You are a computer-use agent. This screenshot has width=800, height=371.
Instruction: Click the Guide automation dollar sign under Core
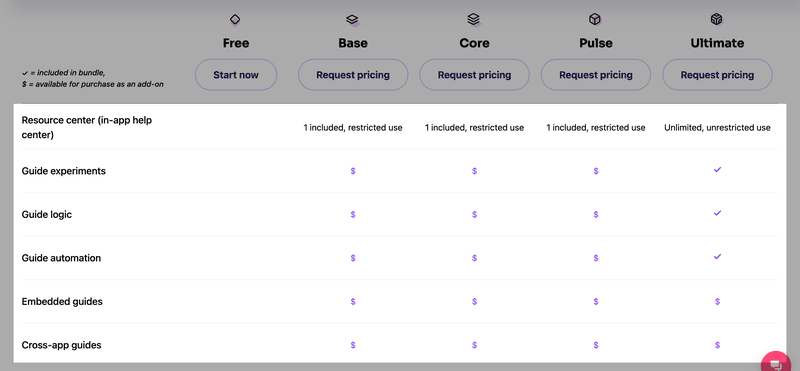(x=474, y=258)
